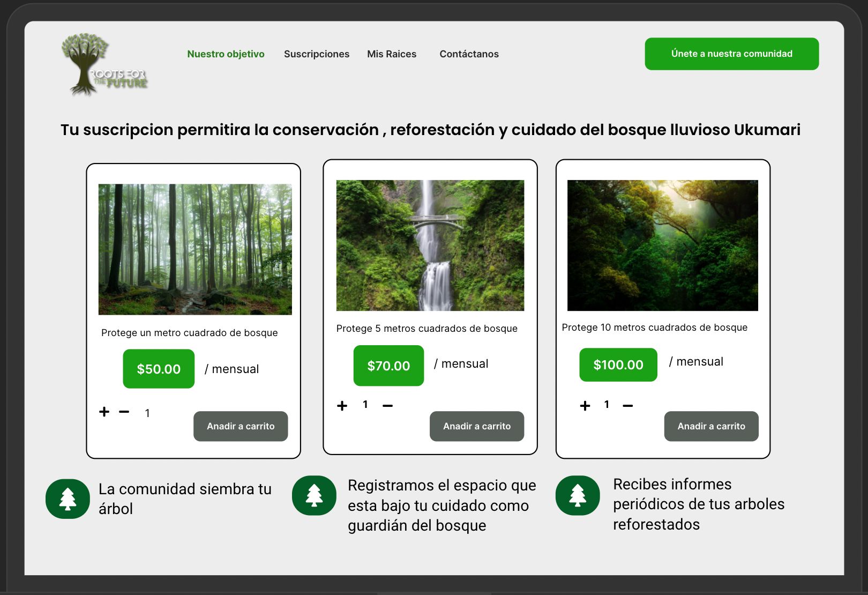
Task: Click the quantity value 1 on $70 card
Action: tap(365, 405)
